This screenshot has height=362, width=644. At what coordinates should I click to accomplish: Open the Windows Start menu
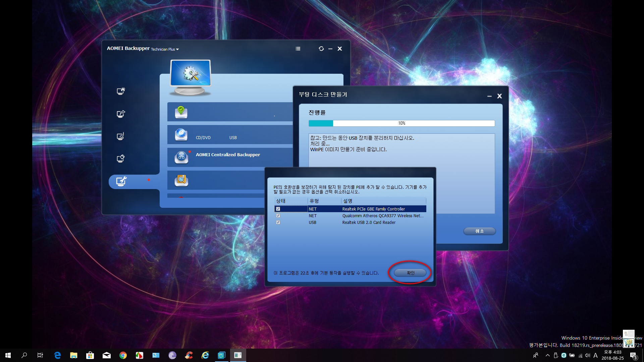8,355
